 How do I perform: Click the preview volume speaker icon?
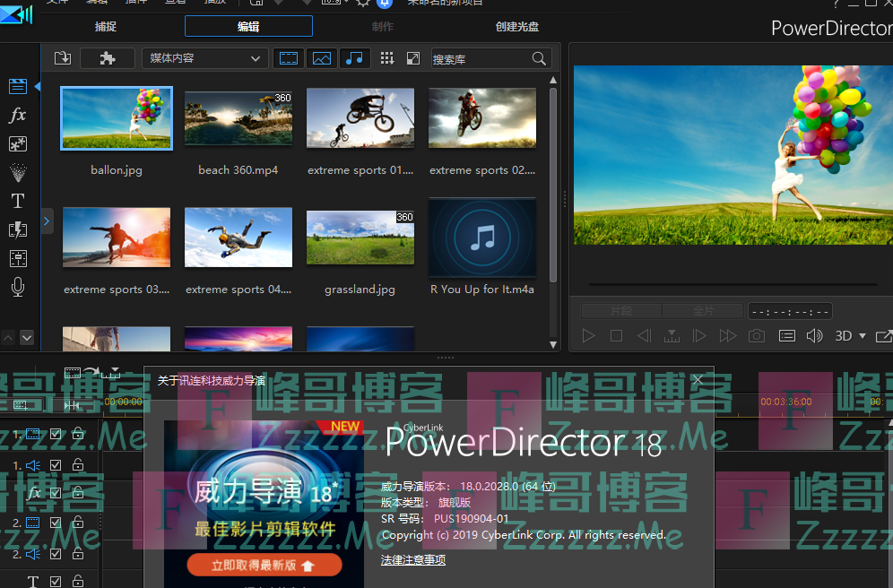pyautogui.click(x=814, y=336)
